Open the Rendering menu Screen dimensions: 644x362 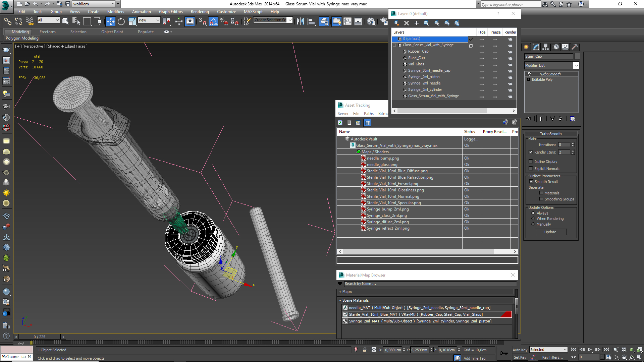pos(200,12)
